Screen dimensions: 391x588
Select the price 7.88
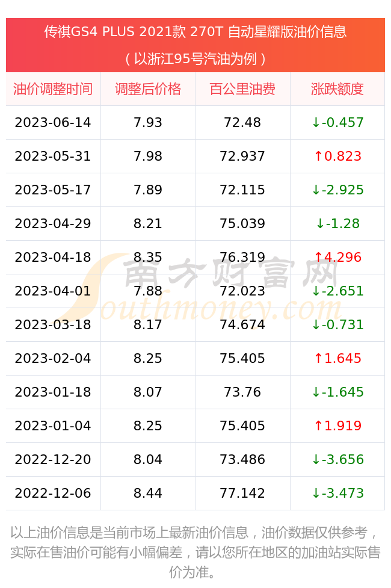pyautogui.click(x=148, y=291)
